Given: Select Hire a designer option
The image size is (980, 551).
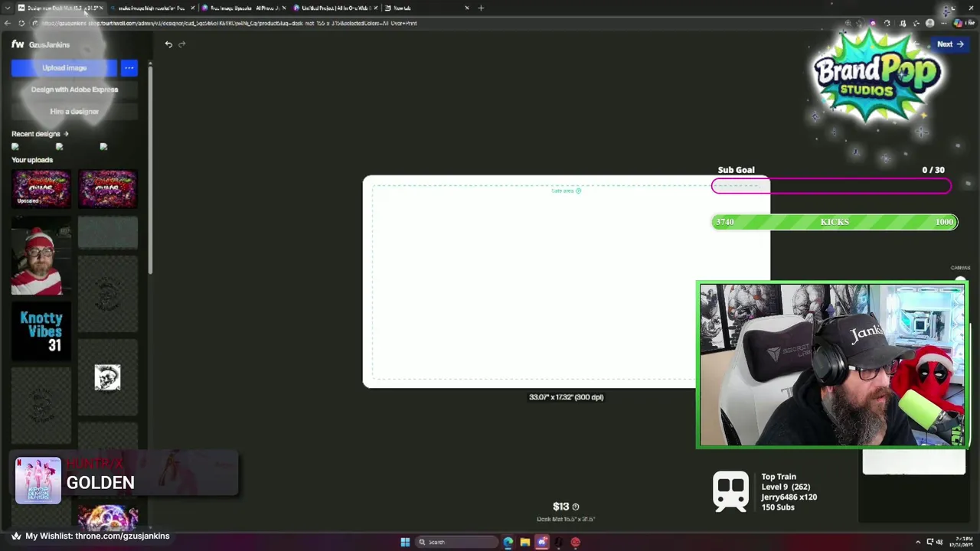Looking at the screenshot, I should point(74,112).
